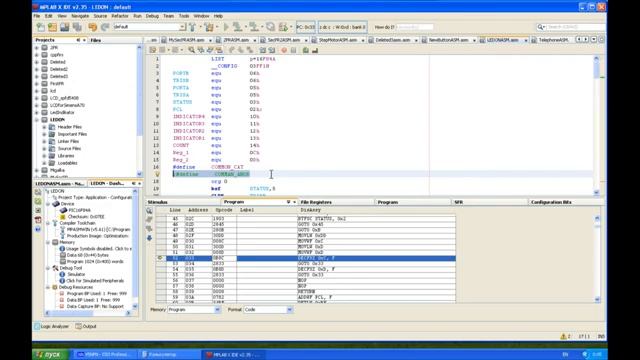Click the red dashboard side strip icon
The width and height of the screenshot is (640, 360).
[38, 220]
